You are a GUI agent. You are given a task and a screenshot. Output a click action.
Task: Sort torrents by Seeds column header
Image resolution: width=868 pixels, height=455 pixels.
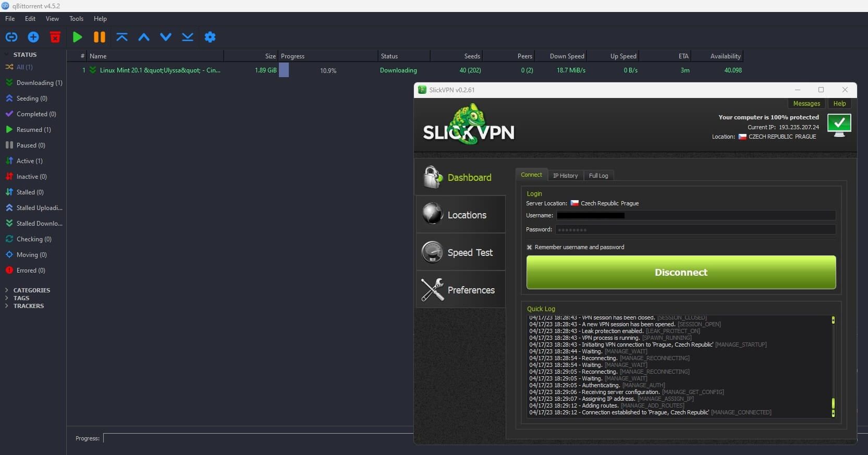click(456, 56)
